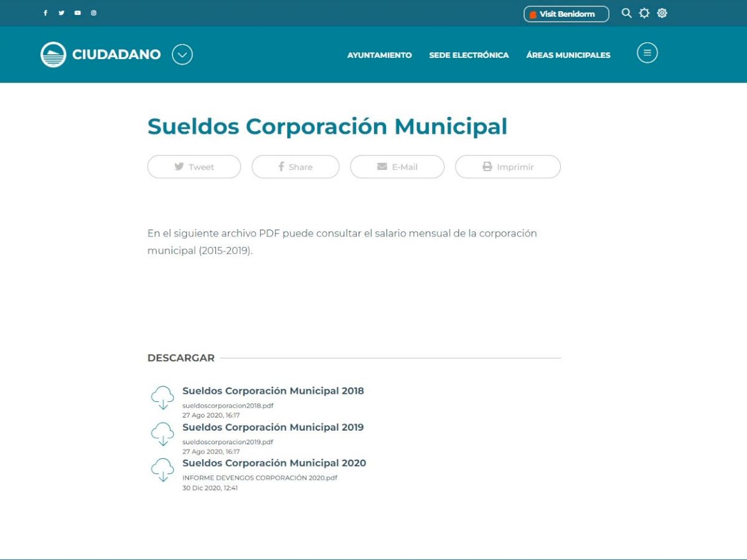The width and height of the screenshot is (747, 560).
Task: Download Sueldos Corporación Municipal 2018 cloud icon
Action: [162, 398]
